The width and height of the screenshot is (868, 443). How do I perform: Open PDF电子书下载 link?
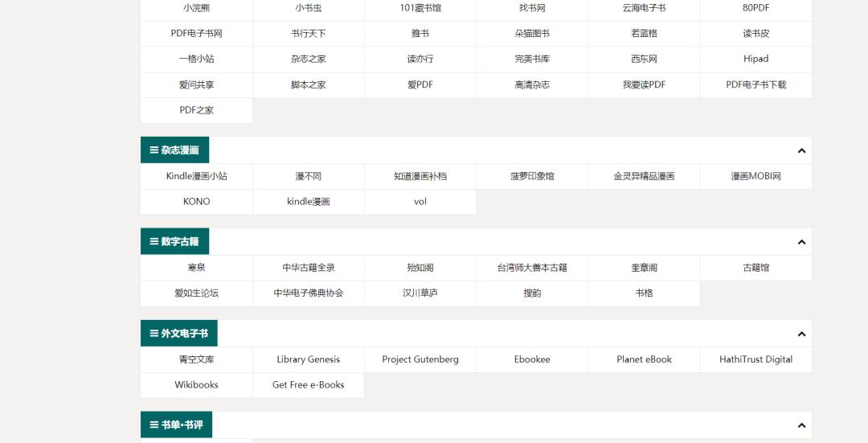755,84
